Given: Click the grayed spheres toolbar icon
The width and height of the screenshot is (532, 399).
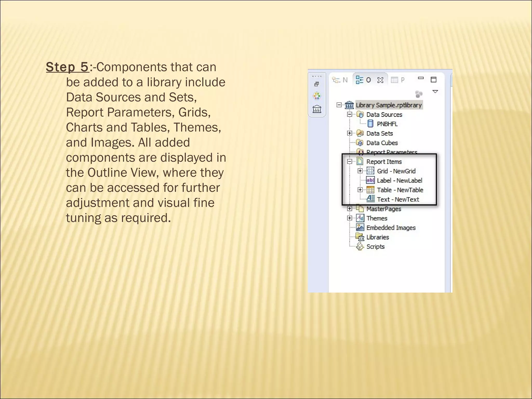Looking at the screenshot, I should pos(419,94).
